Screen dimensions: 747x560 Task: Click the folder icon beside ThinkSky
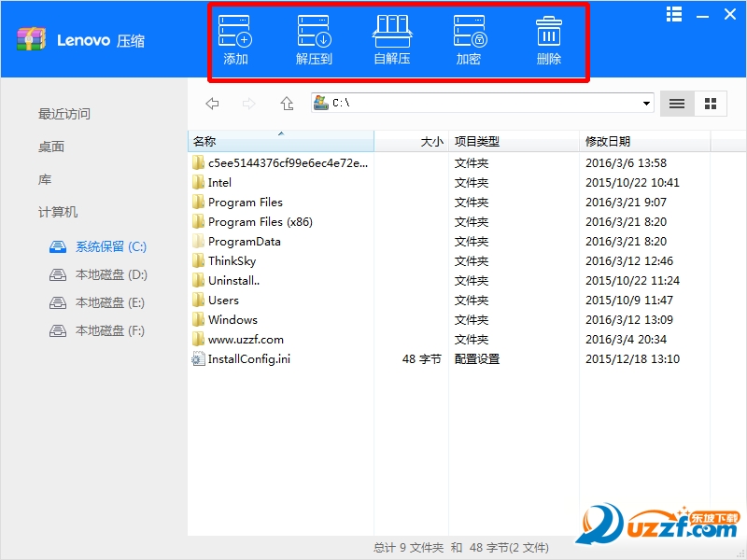(x=198, y=261)
